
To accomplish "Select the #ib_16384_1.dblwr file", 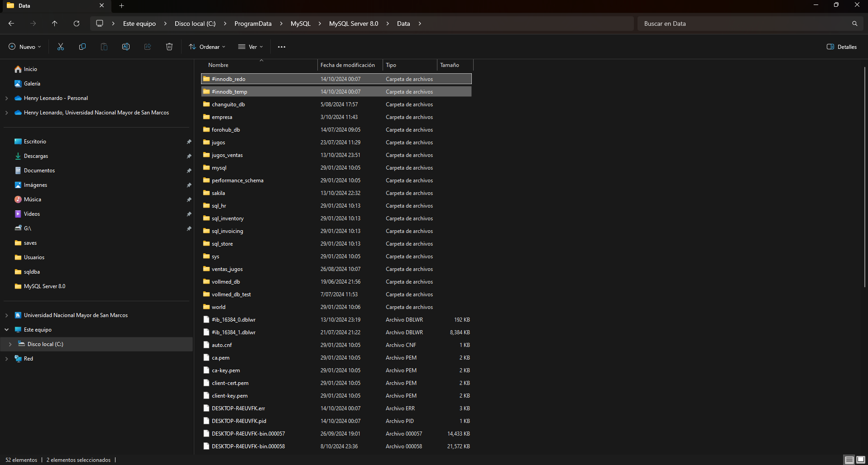I will coord(336,332).
